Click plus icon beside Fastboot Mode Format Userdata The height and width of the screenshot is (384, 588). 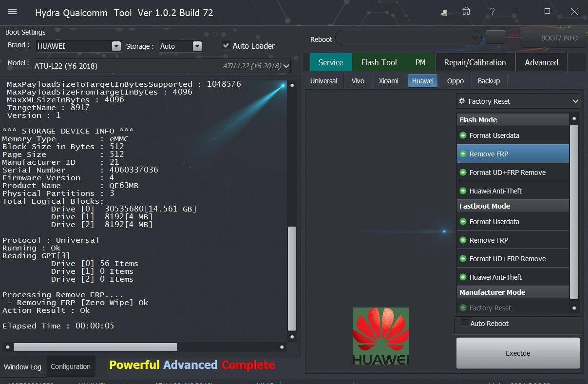tap(463, 222)
